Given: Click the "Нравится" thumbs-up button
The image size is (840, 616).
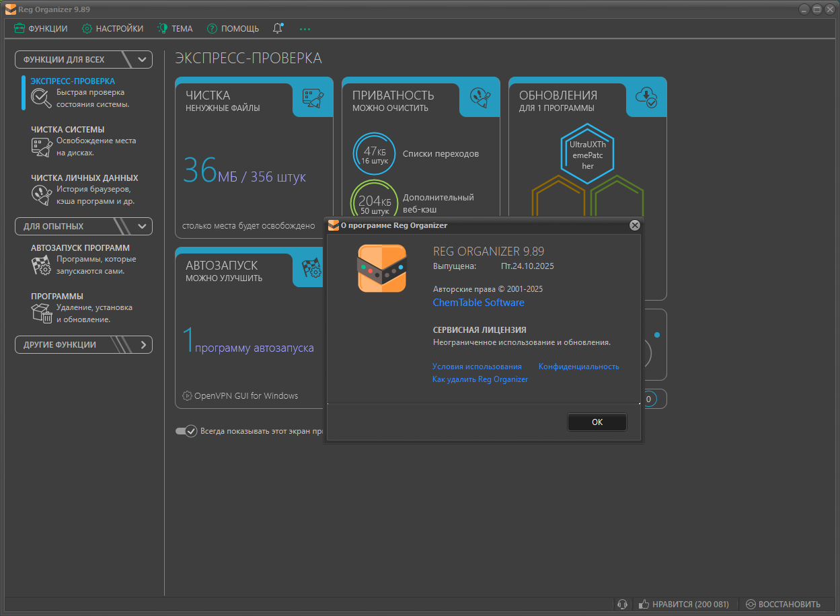Looking at the screenshot, I should [x=683, y=604].
